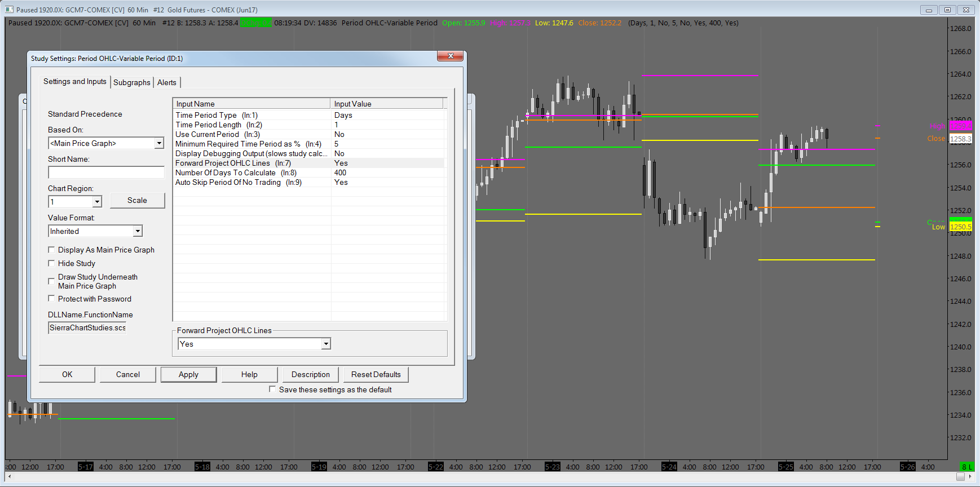Select Auto Skip Period Of No Trading row

[x=309, y=182]
